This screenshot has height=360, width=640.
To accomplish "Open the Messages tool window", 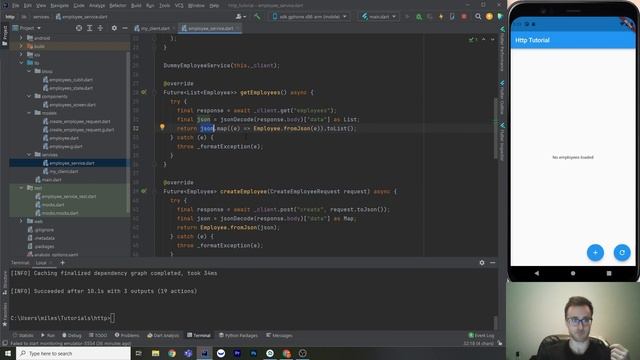I will point(279,336).
